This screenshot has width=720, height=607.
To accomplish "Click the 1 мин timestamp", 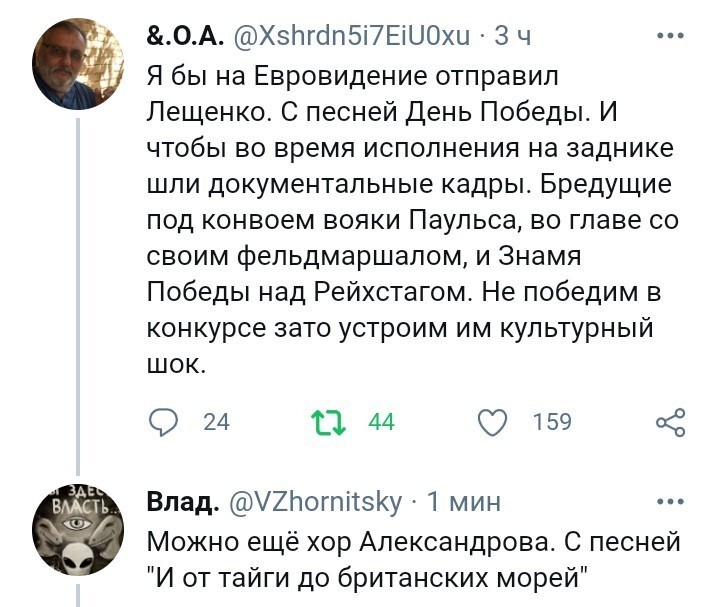I will coord(464,502).
